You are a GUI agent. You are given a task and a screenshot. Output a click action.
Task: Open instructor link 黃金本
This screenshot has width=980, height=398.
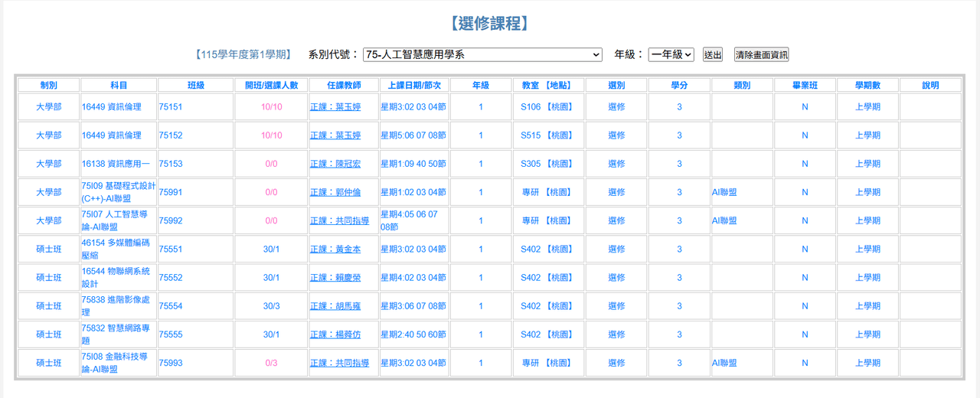tap(335, 249)
